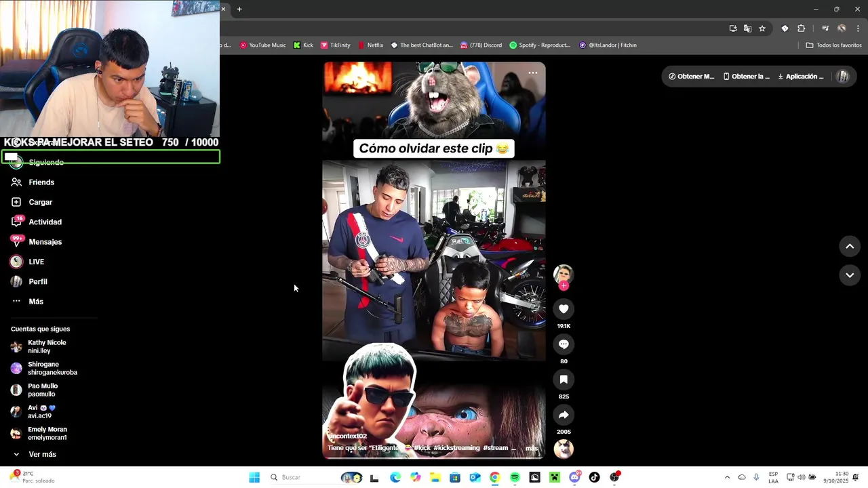Open the spinning sound disc thumbnail
The image size is (868, 488).
click(x=564, y=449)
